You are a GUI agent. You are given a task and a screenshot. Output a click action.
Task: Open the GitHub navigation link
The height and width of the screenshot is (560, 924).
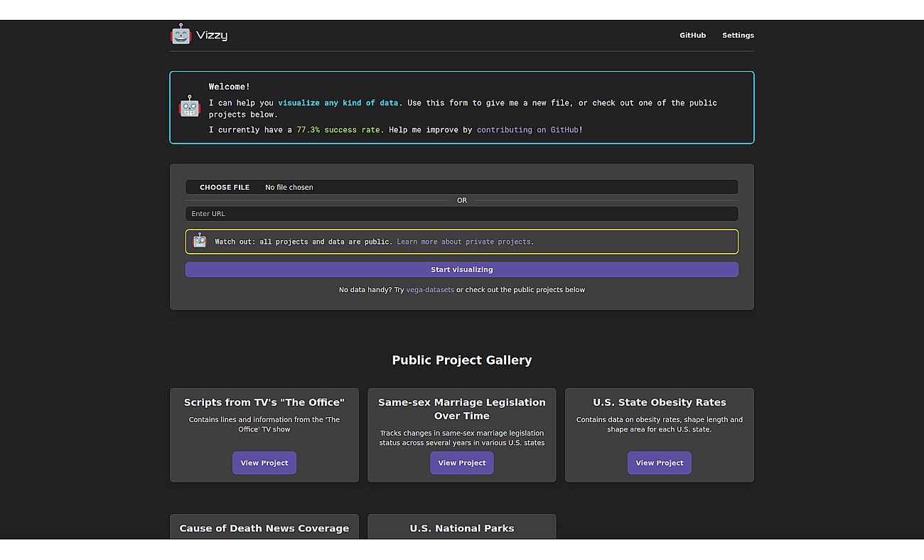(x=692, y=36)
